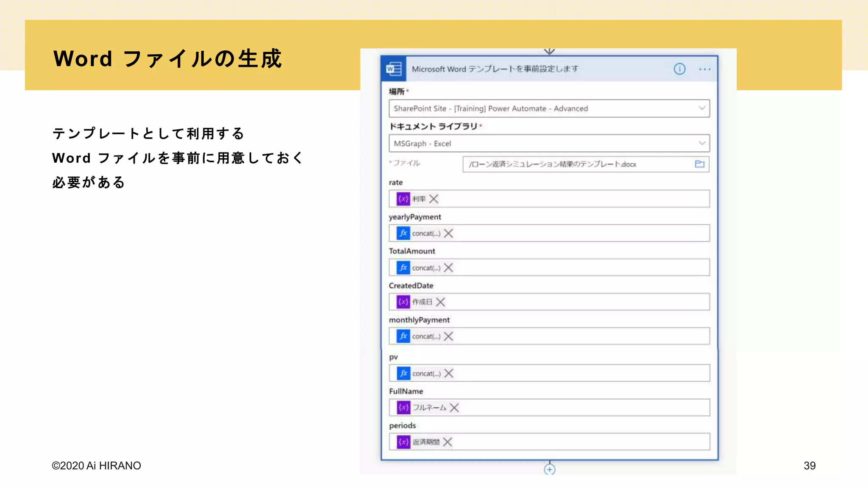Click the fx icon in monthlyPayment field
868x488 pixels.
403,336
